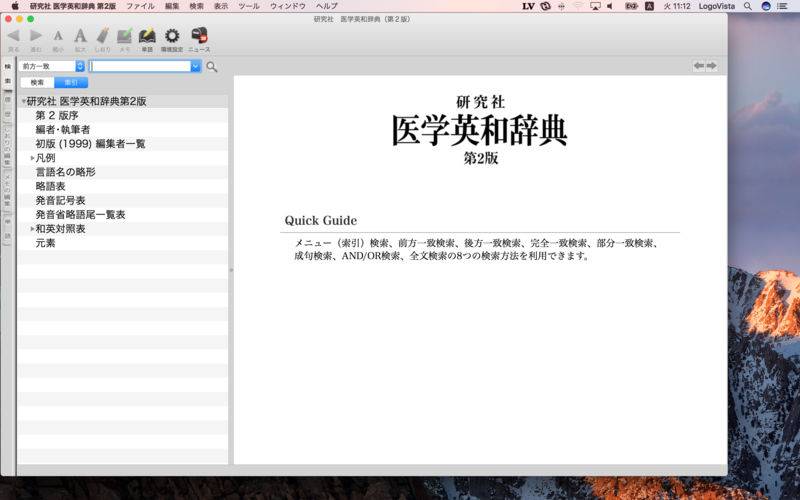Select the 索 vertical side tab
The image size is (800, 500).
tap(8, 81)
